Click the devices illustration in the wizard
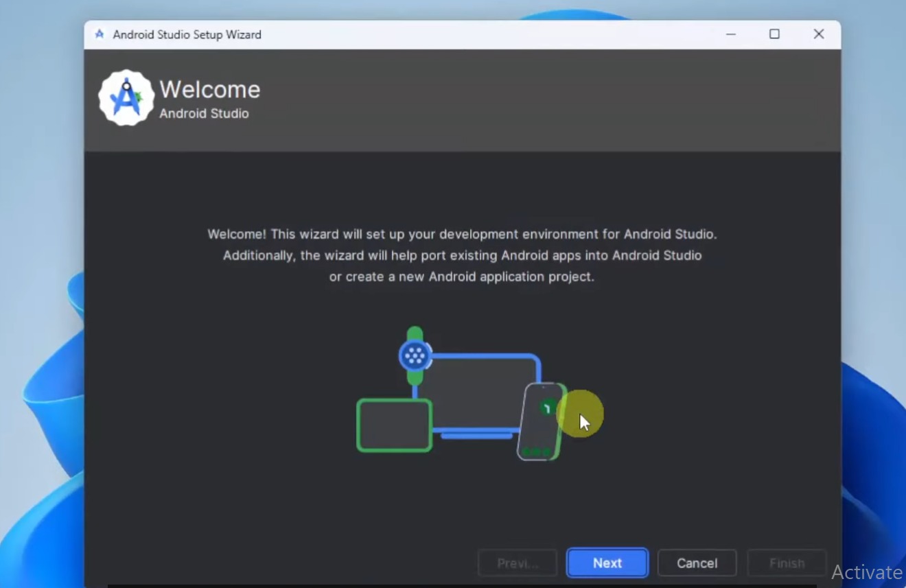The height and width of the screenshot is (588, 906). tap(461, 394)
